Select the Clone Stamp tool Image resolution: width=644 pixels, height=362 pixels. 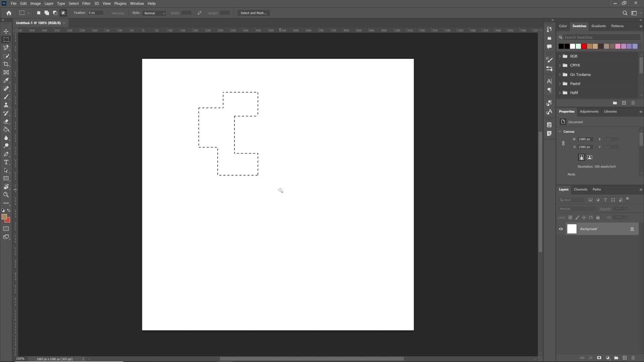pyautogui.click(x=6, y=106)
